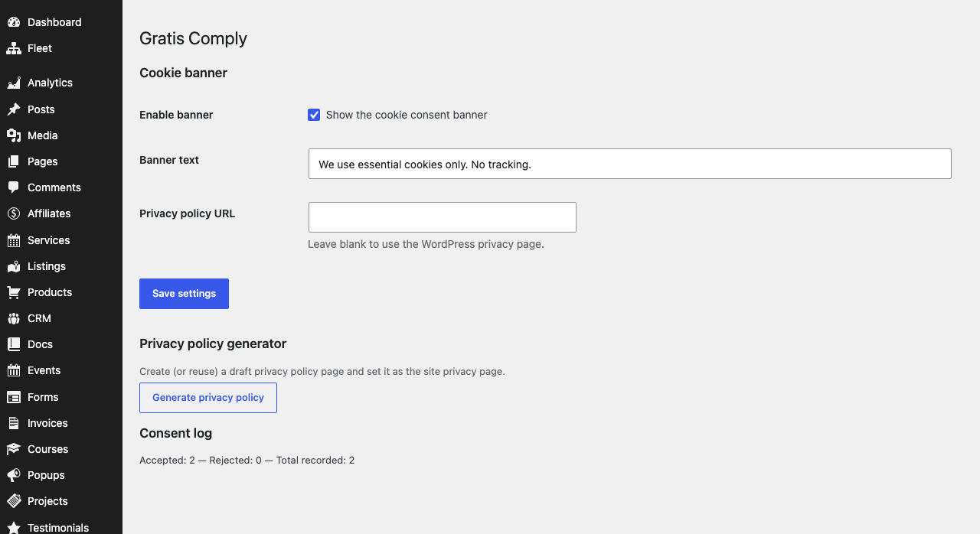Click the Consent log heading
This screenshot has width=980, height=534.
pos(175,433)
